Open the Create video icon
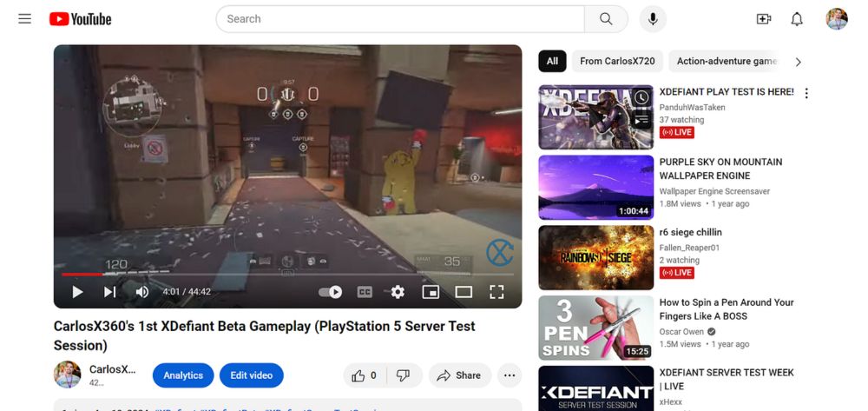Viewport: 868px width, 411px height. (763, 19)
